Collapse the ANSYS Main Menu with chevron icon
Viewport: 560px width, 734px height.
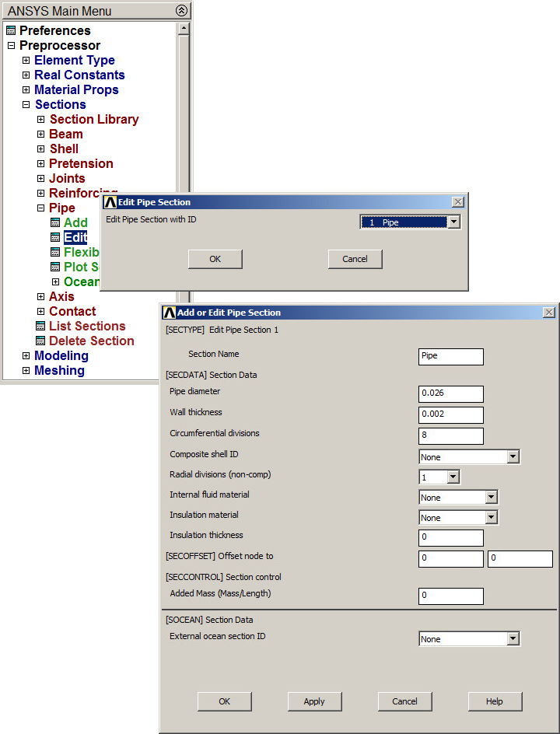click(181, 11)
